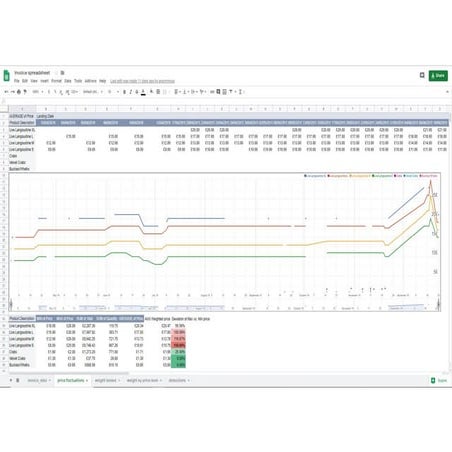Click the chart's right range slider handle
The width and height of the screenshot is (452, 452).
tap(438, 304)
